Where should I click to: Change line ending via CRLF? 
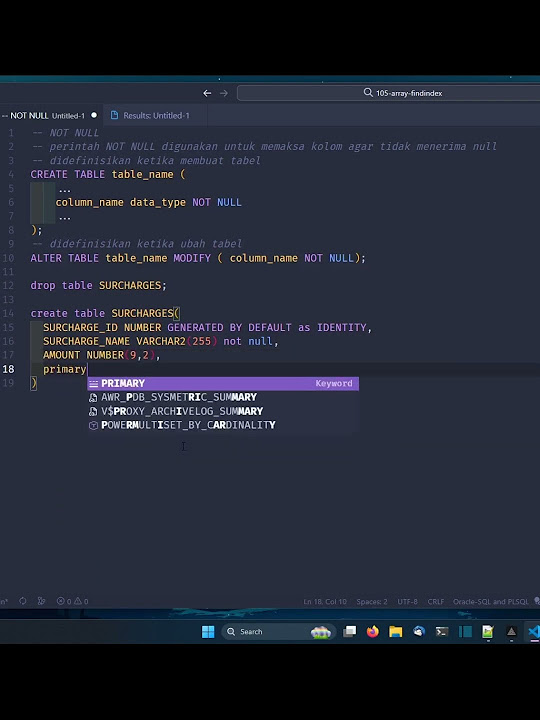click(435, 602)
